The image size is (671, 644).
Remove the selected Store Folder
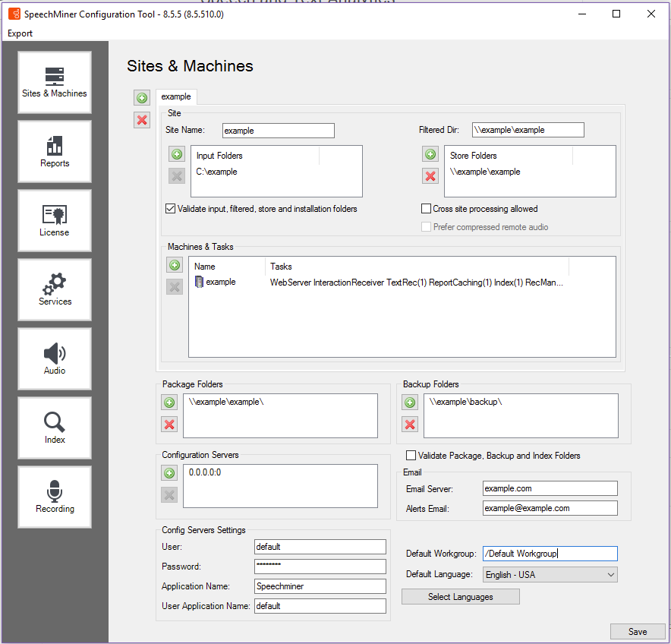click(430, 176)
